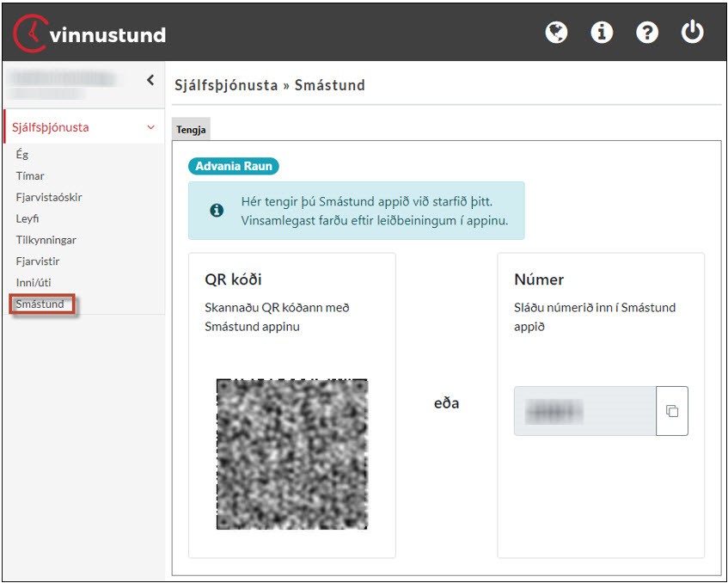Navigate to Fjarvistir
728x583 pixels.
(38, 261)
